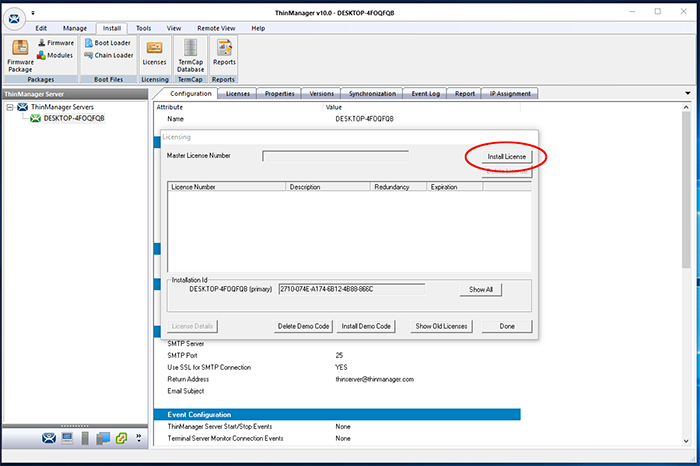Click the scroll down arrow
700x466 pixels.
[686, 441]
